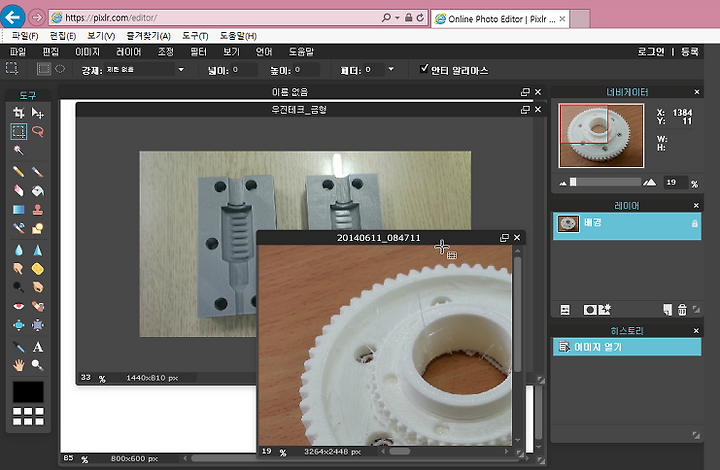This screenshot has height=470, width=720.
Task: Select the Brush tool
Action: pyautogui.click(x=38, y=172)
